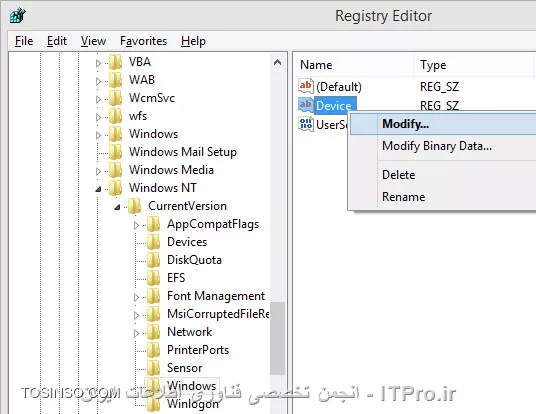Select the EFS key
Image resolution: width=536 pixels, height=414 pixels.
point(176,278)
